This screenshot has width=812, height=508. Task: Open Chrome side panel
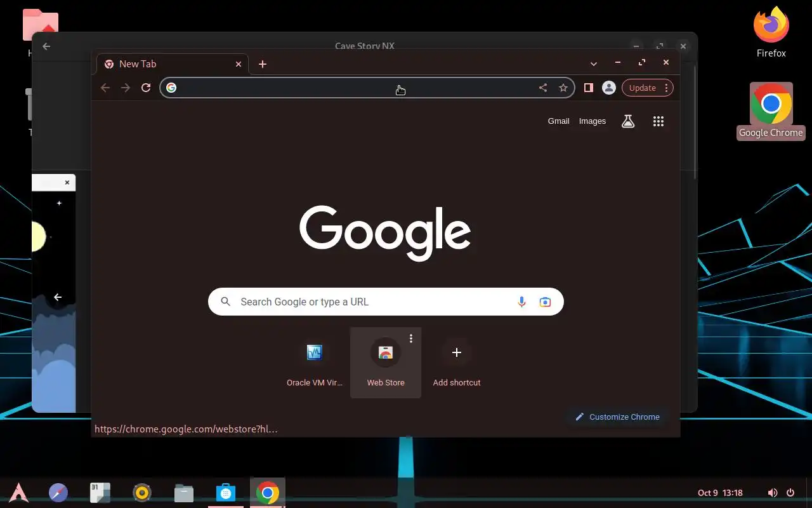[x=589, y=88]
